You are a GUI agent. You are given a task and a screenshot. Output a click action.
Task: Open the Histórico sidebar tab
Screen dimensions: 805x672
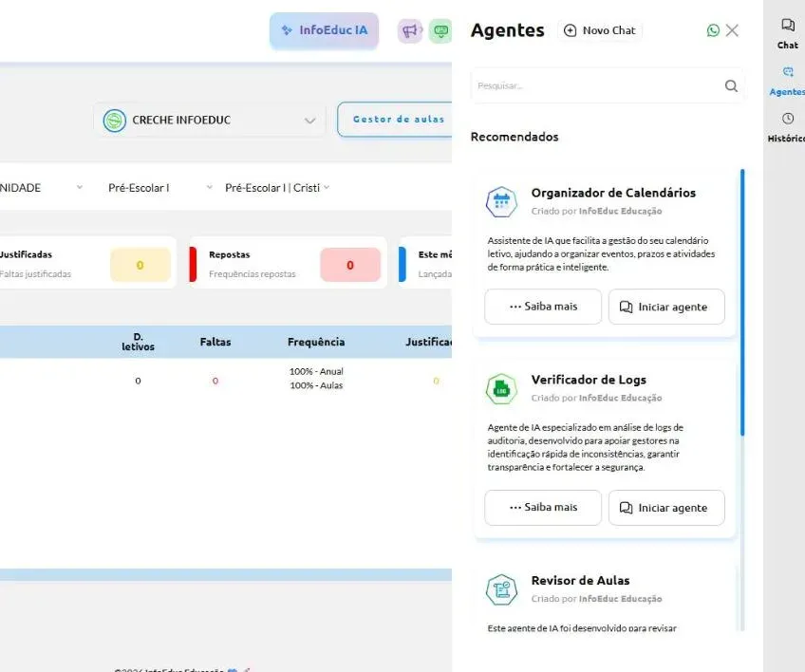tap(788, 128)
